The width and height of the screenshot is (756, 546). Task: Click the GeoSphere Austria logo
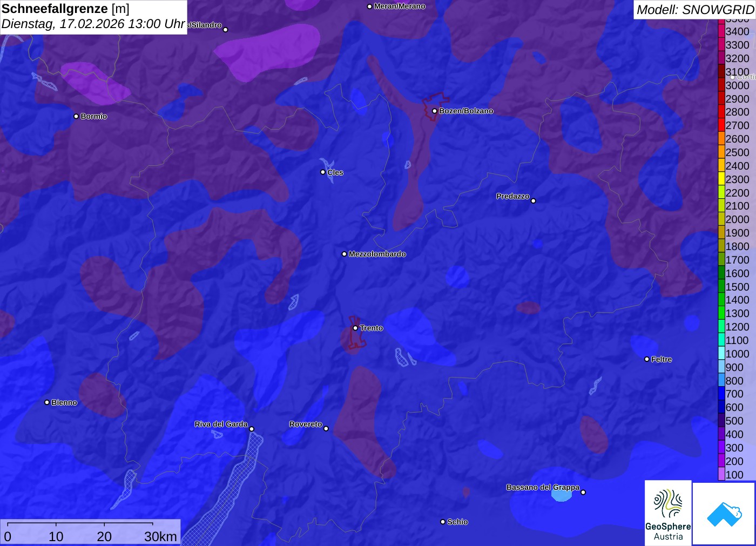coord(668,513)
